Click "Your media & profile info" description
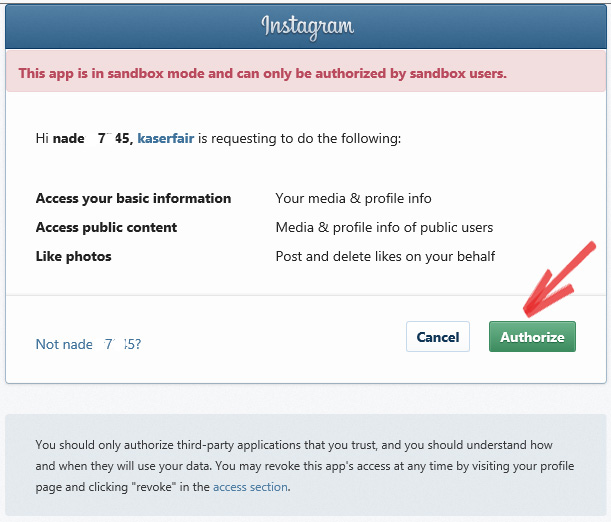 click(x=353, y=198)
